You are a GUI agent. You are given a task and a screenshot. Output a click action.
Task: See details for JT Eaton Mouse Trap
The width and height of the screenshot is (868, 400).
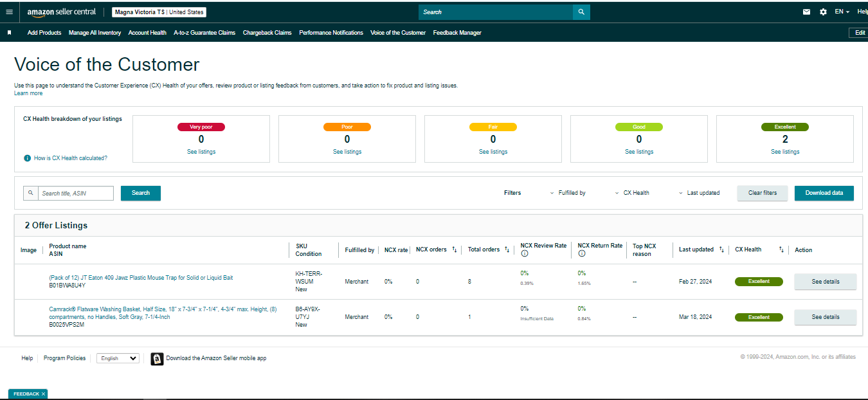826,282
